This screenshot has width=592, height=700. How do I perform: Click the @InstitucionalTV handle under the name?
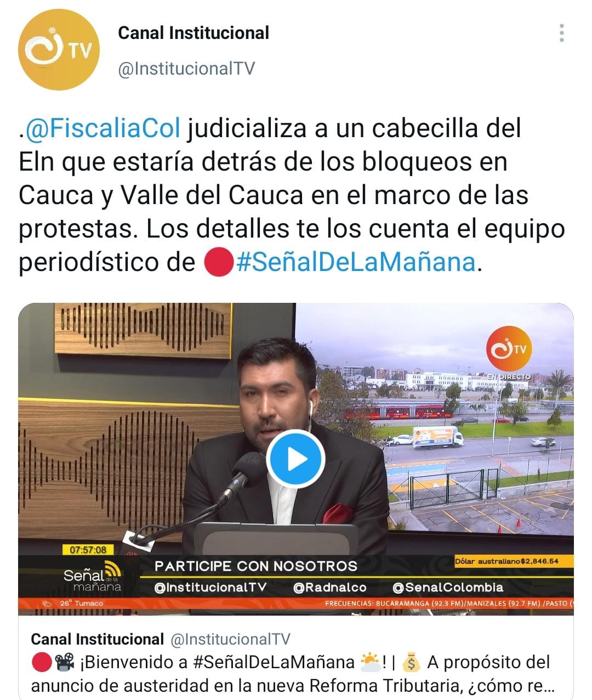(x=186, y=69)
